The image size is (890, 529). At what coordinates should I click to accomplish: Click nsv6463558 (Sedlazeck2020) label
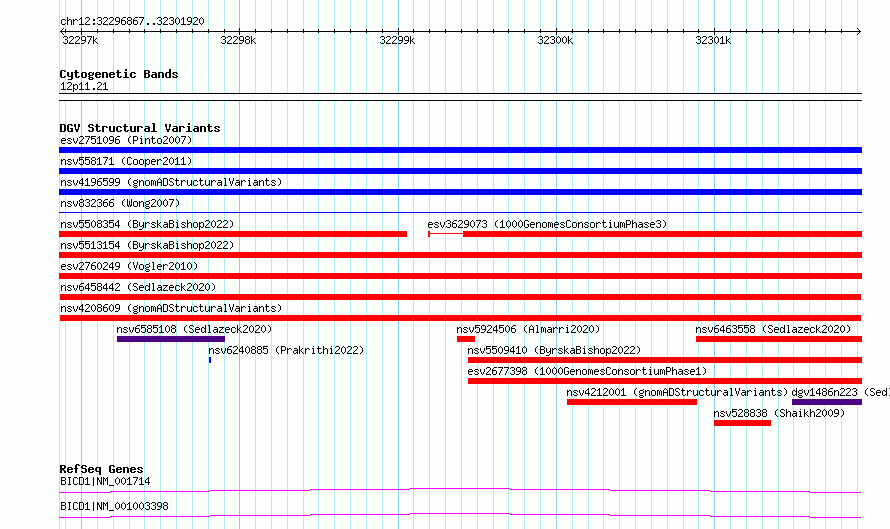pos(773,329)
